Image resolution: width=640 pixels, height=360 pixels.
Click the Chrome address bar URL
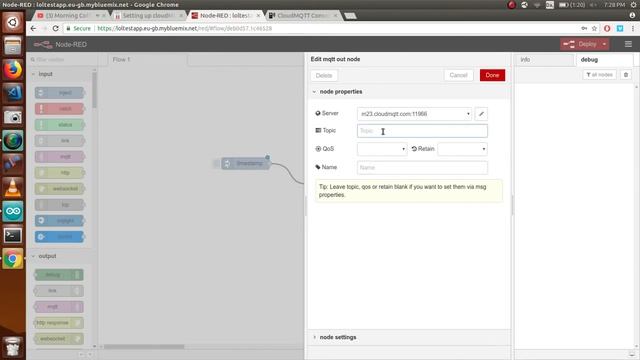(x=184, y=28)
